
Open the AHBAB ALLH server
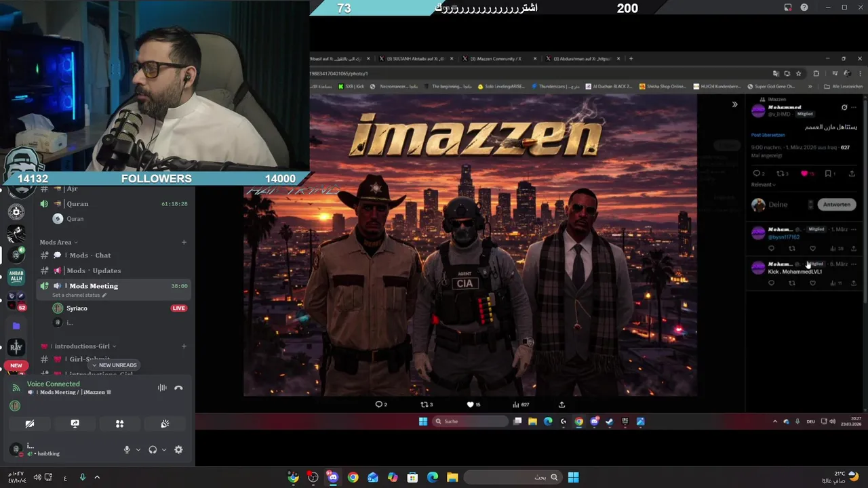tap(16, 277)
